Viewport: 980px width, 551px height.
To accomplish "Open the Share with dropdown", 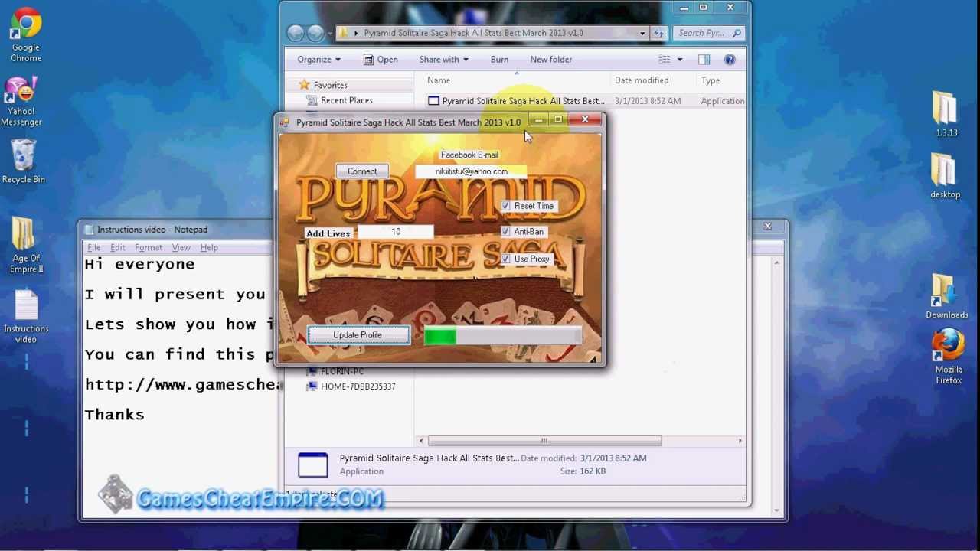I will (x=443, y=60).
